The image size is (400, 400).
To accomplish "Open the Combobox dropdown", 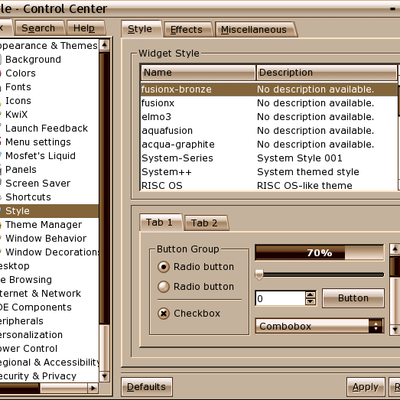I will tap(320, 326).
